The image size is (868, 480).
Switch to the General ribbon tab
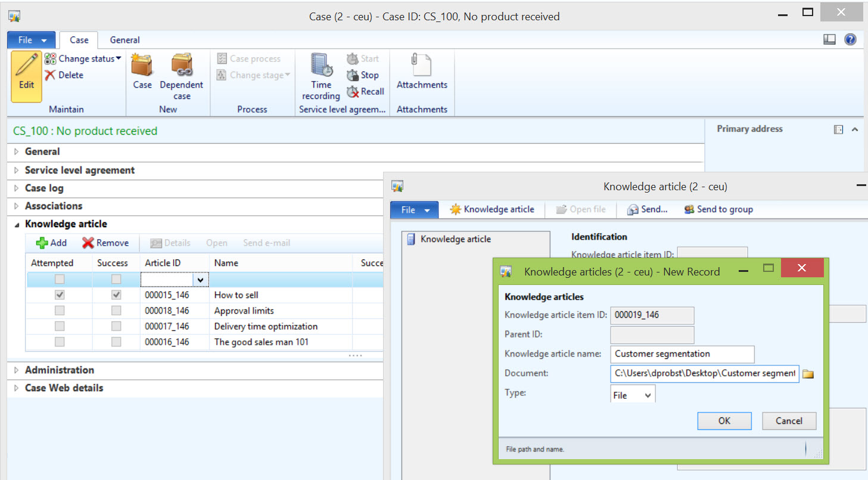pyautogui.click(x=125, y=40)
